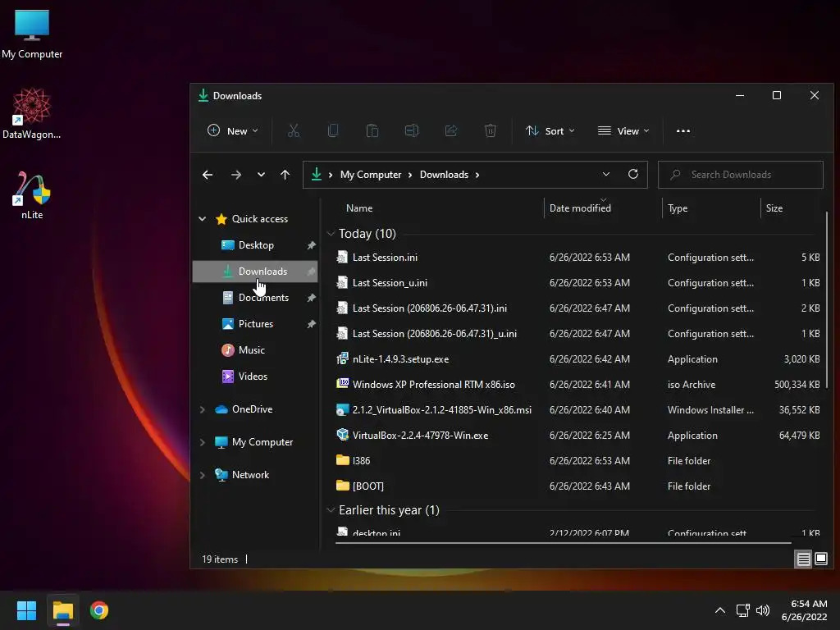Click File Explorer in taskbar
840x630 pixels.
62,610
